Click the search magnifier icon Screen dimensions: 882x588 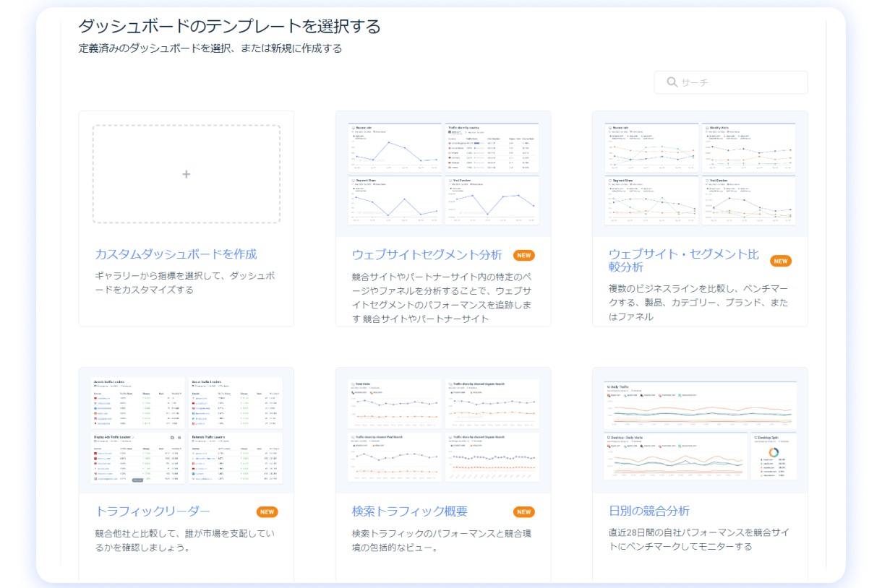(672, 82)
